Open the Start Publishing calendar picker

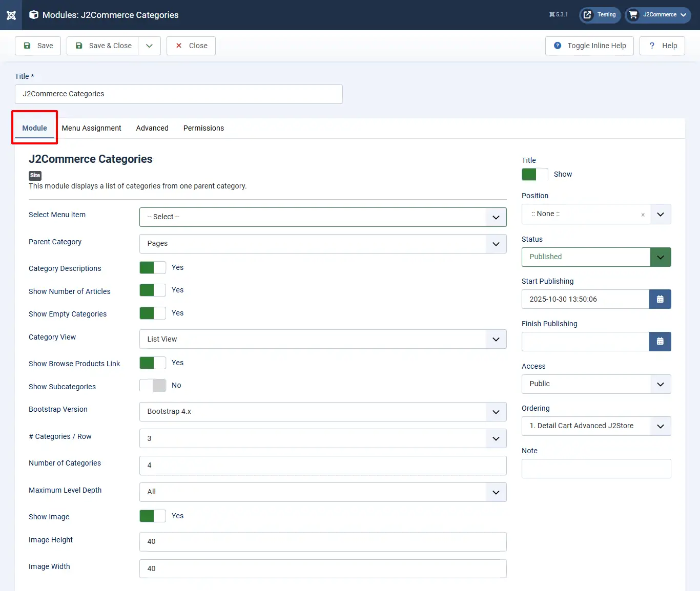(x=660, y=299)
